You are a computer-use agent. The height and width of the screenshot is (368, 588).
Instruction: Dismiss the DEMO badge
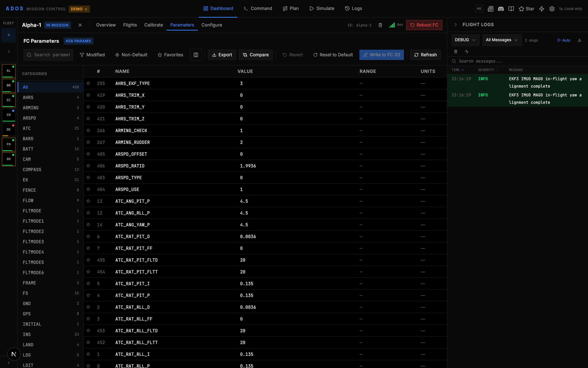pos(86,9)
